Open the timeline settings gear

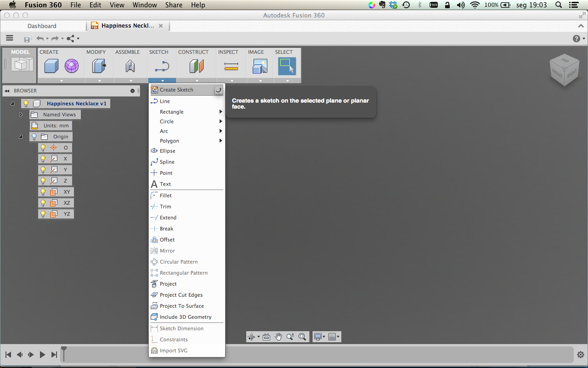pyautogui.click(x=581, y=355)
